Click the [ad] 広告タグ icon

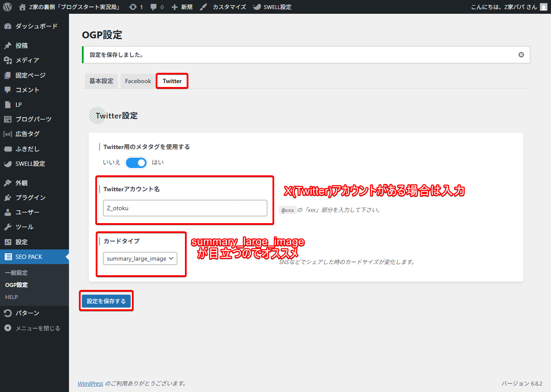coord(8,134)
